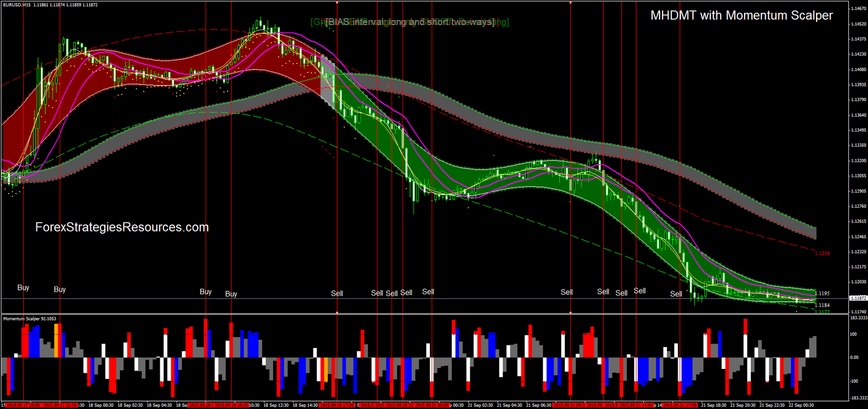Click the red 2015.09.17 20:00 time marker
This screenshot has height=409, width=868.
coord(23,405)
